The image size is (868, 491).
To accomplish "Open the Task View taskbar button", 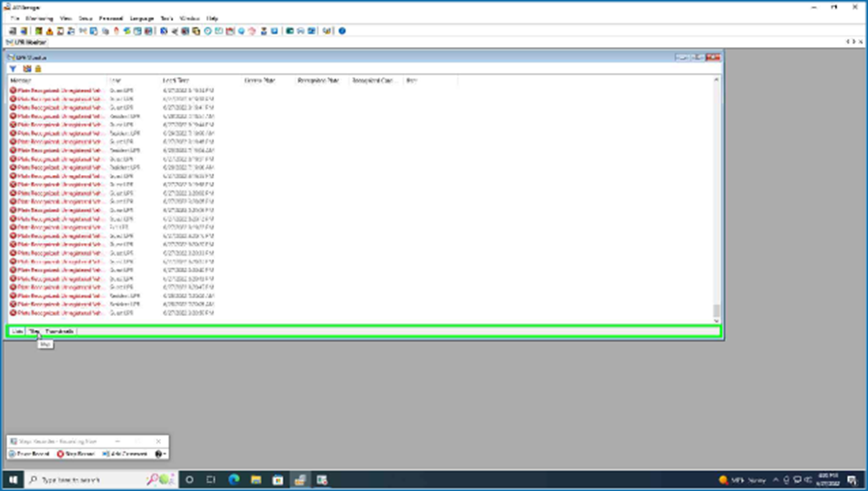I will click(211, 480).
